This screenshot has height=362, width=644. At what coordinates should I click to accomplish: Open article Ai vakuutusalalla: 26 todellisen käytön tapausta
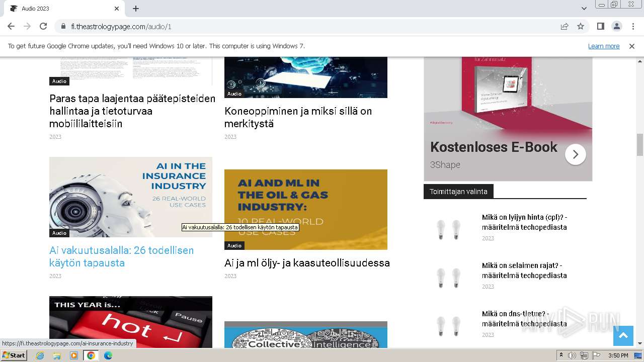coord(121,256)
